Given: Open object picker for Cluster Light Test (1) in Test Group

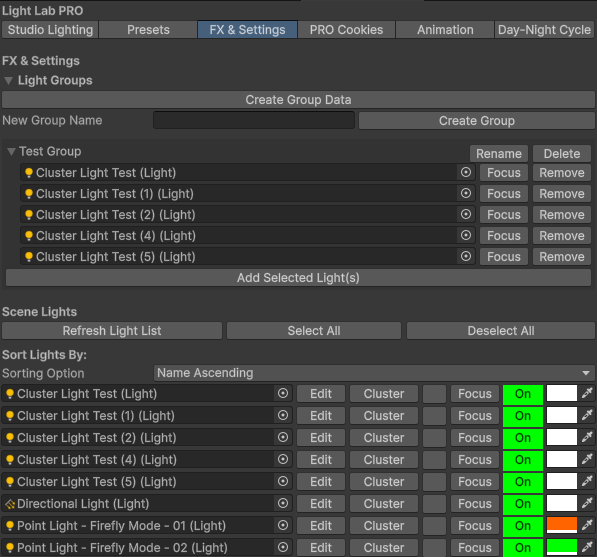Looking at the screenshot, I should click(x=466, y=193).
